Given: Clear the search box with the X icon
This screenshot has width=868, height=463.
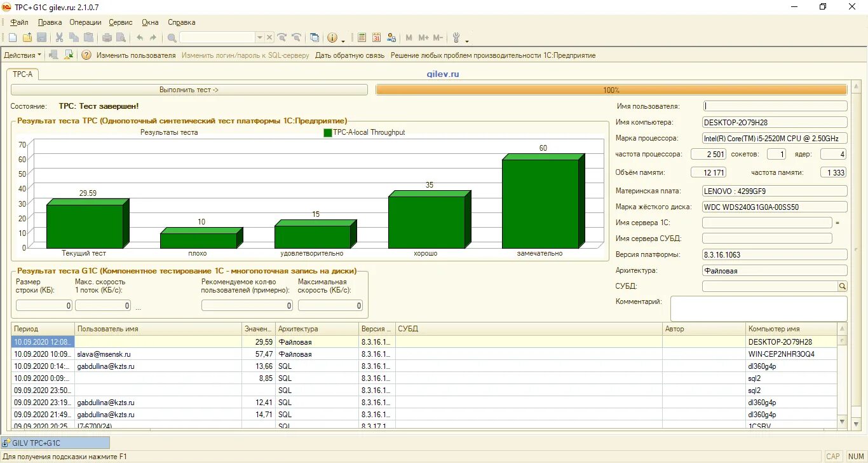Looking at the screenshot, I should pyautogui.click(x=269, y=38).
